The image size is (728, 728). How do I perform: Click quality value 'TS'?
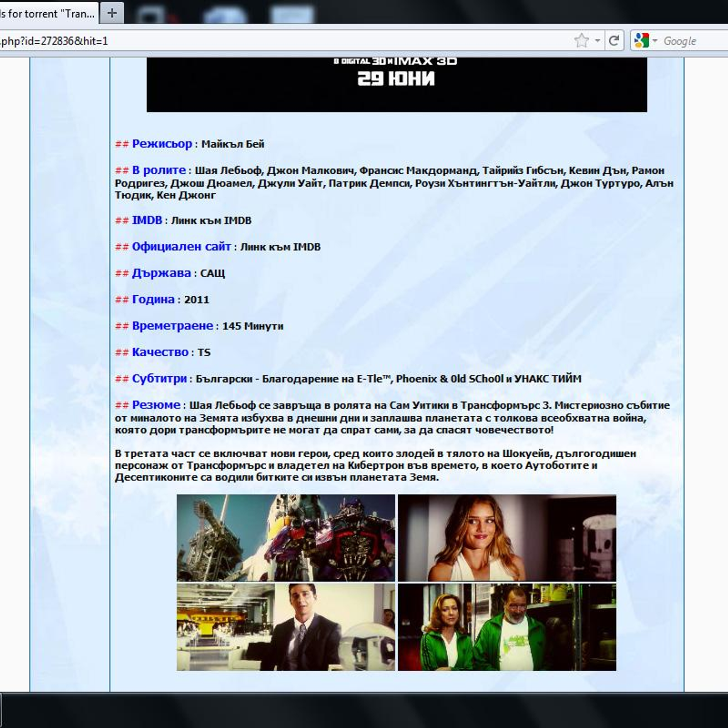tap(204, 353)
